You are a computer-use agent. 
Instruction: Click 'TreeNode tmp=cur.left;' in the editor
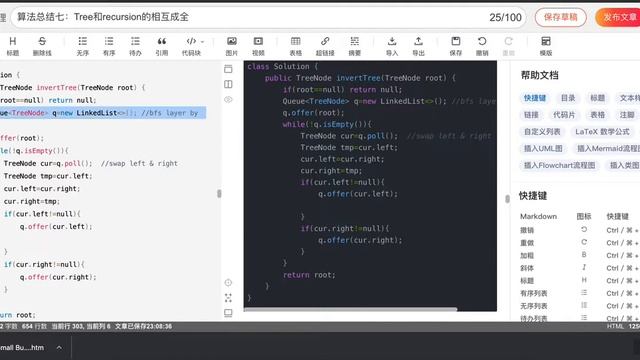coord(48,176)
